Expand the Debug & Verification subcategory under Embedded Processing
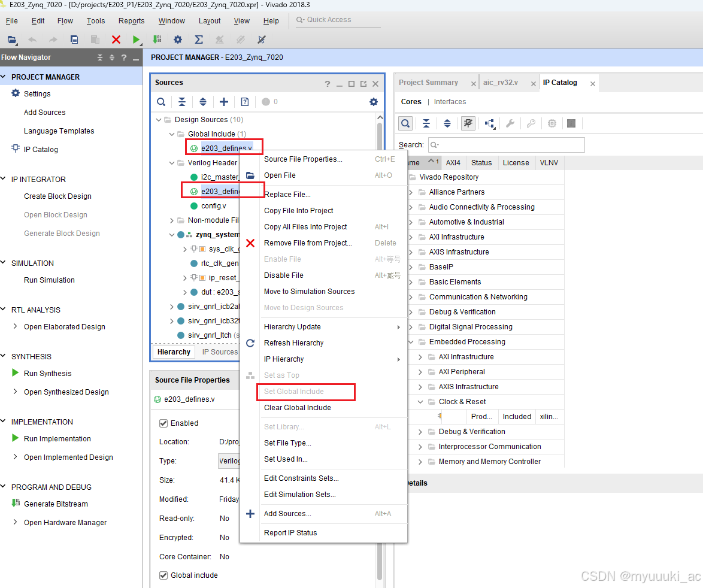 pyautogui.click(x=420, y=432)
